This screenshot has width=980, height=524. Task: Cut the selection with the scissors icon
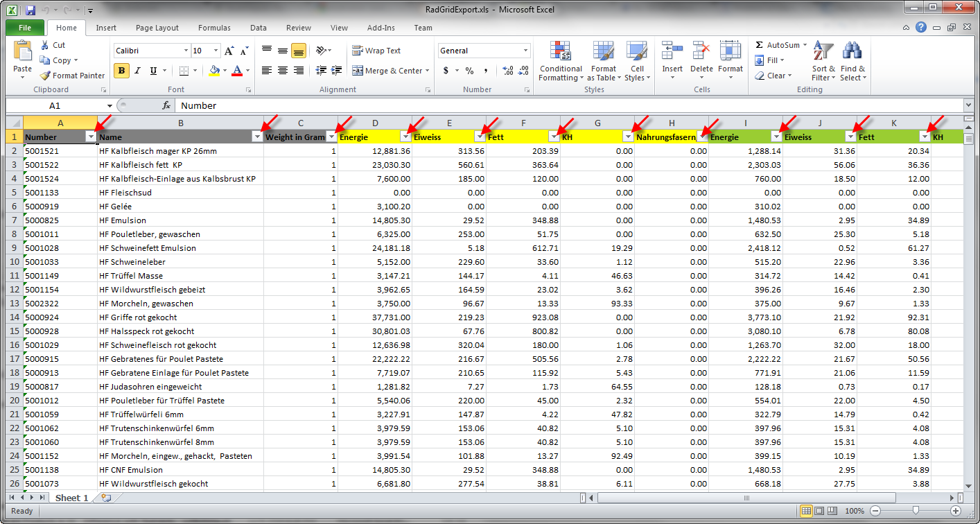tap(46, 45)
